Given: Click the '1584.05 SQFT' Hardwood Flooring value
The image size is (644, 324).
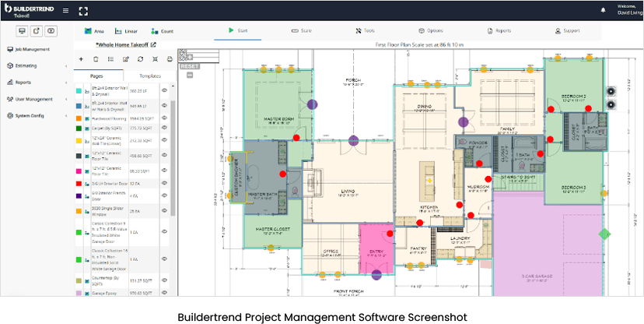Looking at the screenshot, I should 142,118.
